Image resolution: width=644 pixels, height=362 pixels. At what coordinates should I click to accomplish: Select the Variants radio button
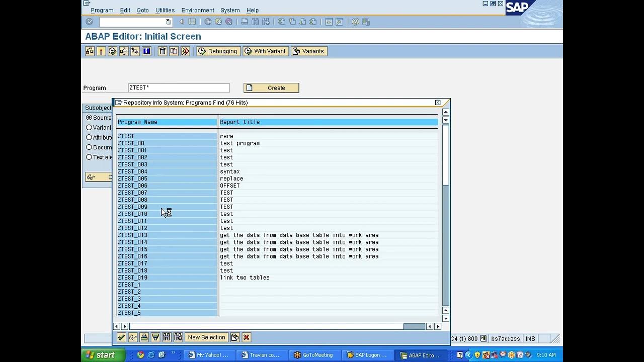tap(89, 127)
